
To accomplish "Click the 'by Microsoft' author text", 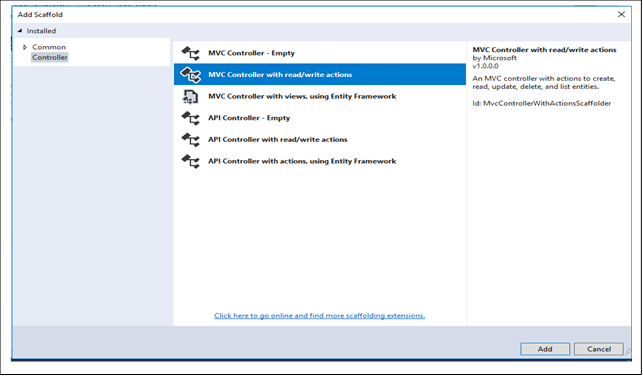I will pyautogui.click(x=495, y=58).
